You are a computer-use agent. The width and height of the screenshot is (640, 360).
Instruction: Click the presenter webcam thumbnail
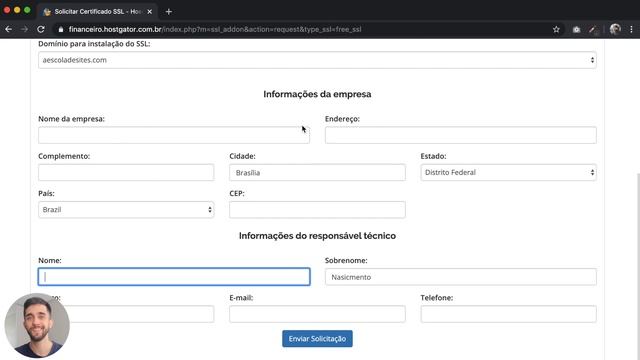[37, 326]
